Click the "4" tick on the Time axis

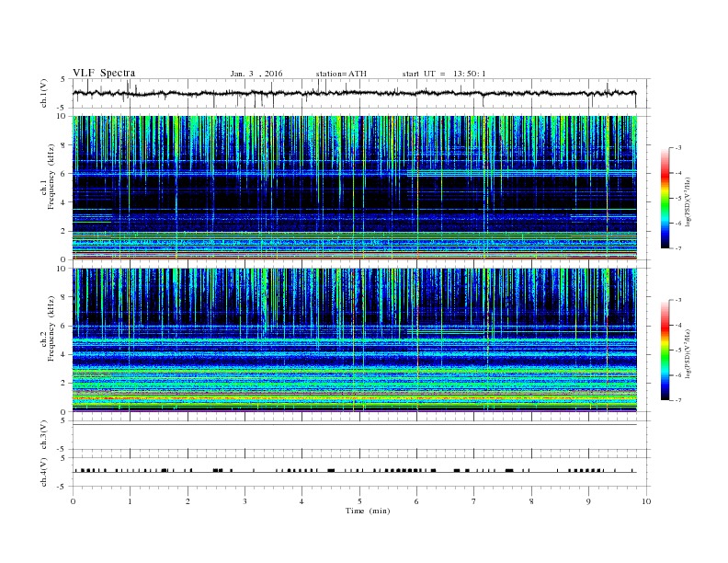click(301, 501)
